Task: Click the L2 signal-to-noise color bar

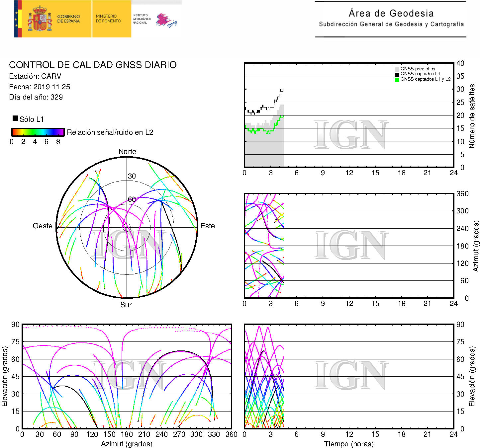Action: coord(38,132)
